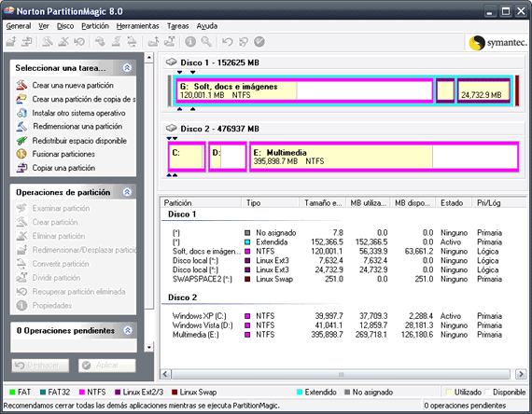Click the Symantec logo
The width and height of the screenshot is (532, 414).
pyautogui.click(x=497, y=43)
